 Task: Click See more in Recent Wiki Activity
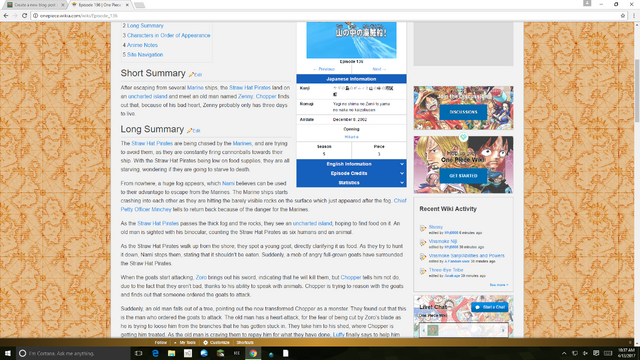[x=499, y=285]
